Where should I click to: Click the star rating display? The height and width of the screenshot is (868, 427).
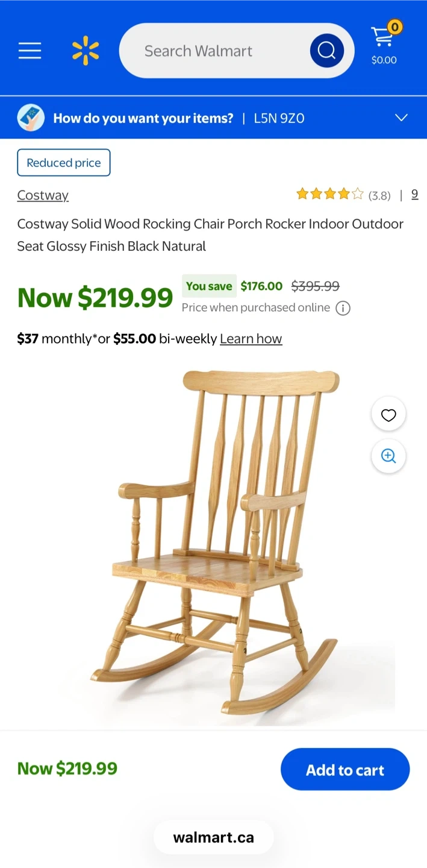click(x=330, y=194)
